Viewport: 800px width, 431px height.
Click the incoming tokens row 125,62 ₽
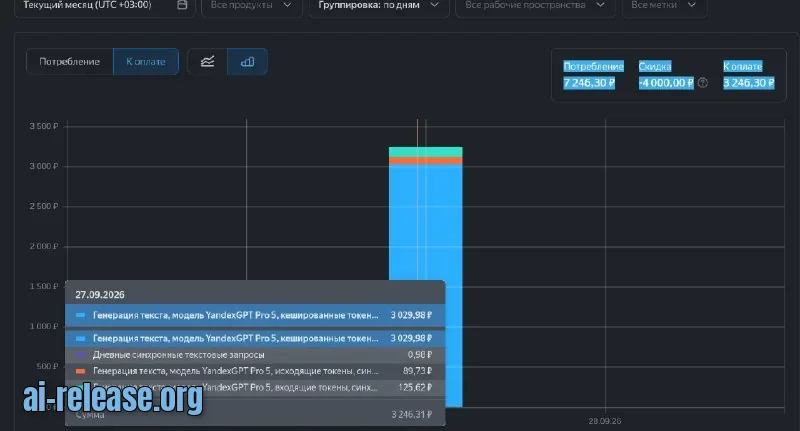click(x=255, y=388)
